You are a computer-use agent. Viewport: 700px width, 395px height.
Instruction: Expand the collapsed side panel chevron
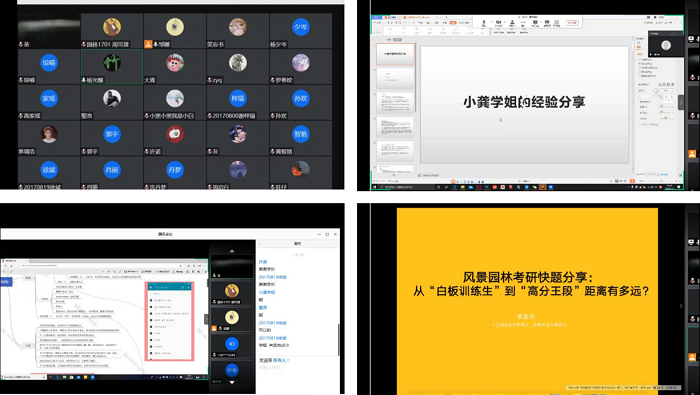tap(681, 102)
